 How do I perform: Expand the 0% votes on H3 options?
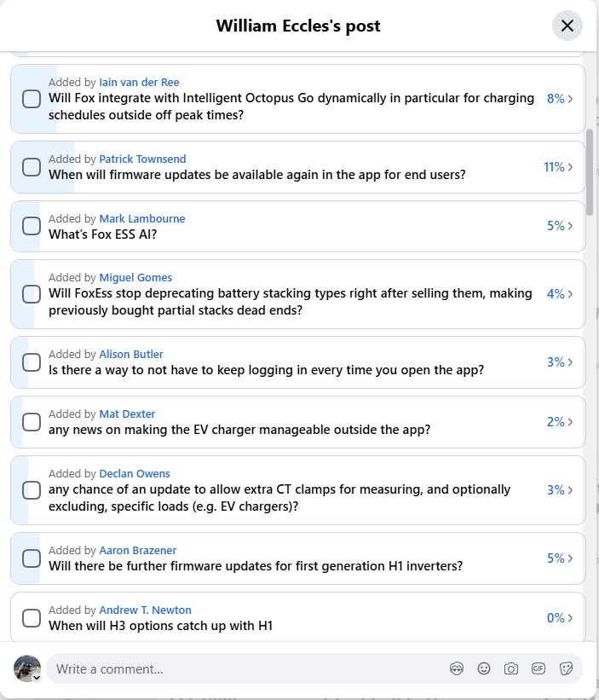click(x=560, y=618)
